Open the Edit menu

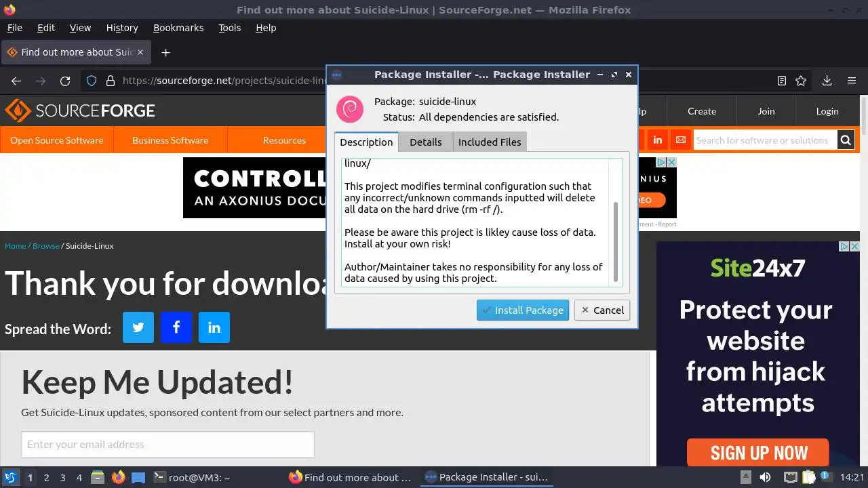[x=46, y=28]
